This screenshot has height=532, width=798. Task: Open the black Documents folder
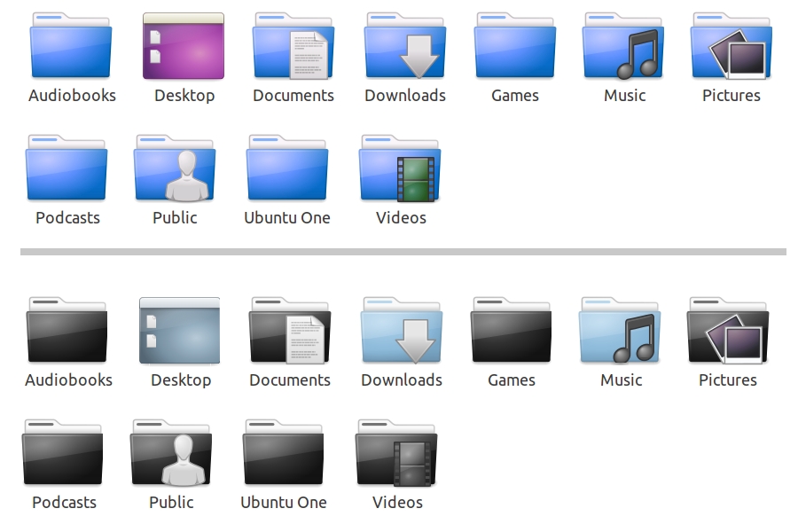coord(290,331)
